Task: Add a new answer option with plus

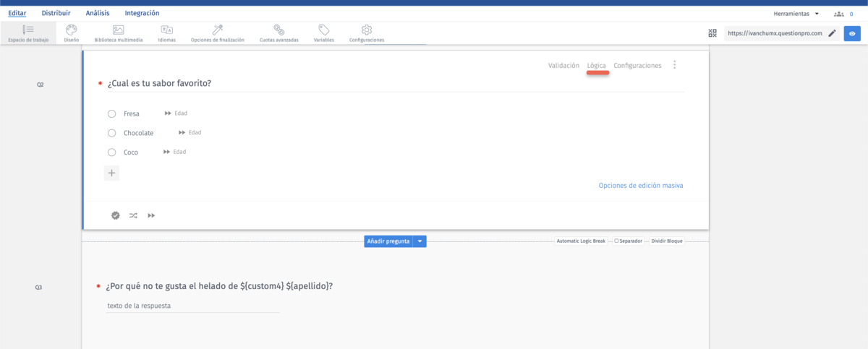Action: (112, 173)
